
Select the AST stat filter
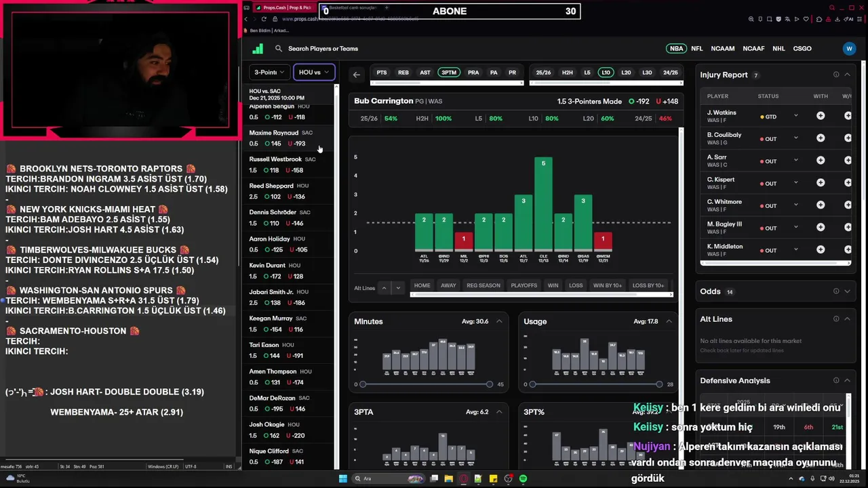tap(425, 73)
